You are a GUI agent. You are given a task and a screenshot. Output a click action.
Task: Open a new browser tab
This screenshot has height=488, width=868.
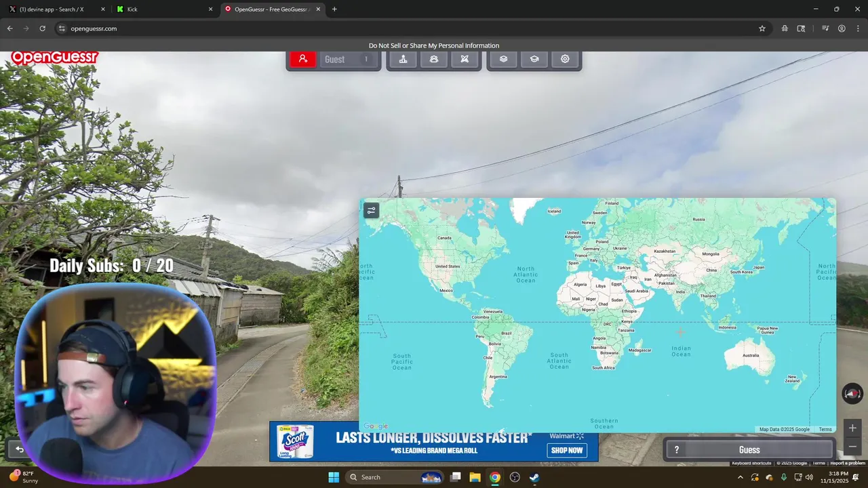pos(334,9)
